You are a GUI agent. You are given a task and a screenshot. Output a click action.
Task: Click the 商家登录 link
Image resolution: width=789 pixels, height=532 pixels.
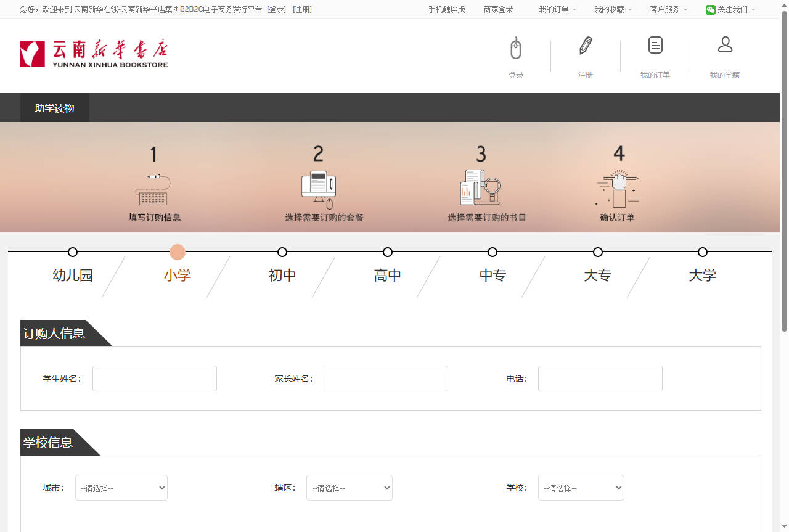498,9
